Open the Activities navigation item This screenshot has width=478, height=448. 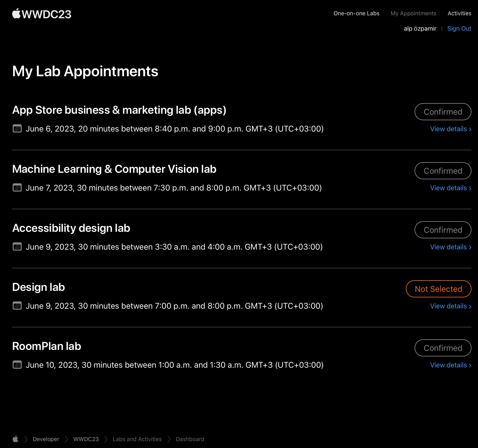click(459, 13)
